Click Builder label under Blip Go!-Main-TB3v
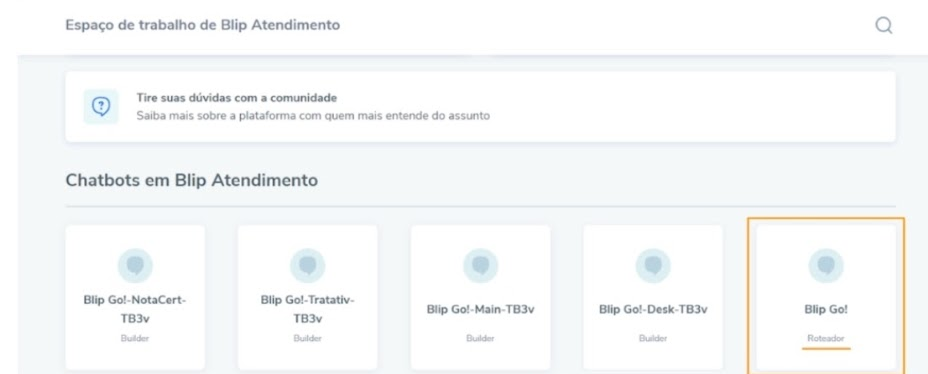 (481, 338)
